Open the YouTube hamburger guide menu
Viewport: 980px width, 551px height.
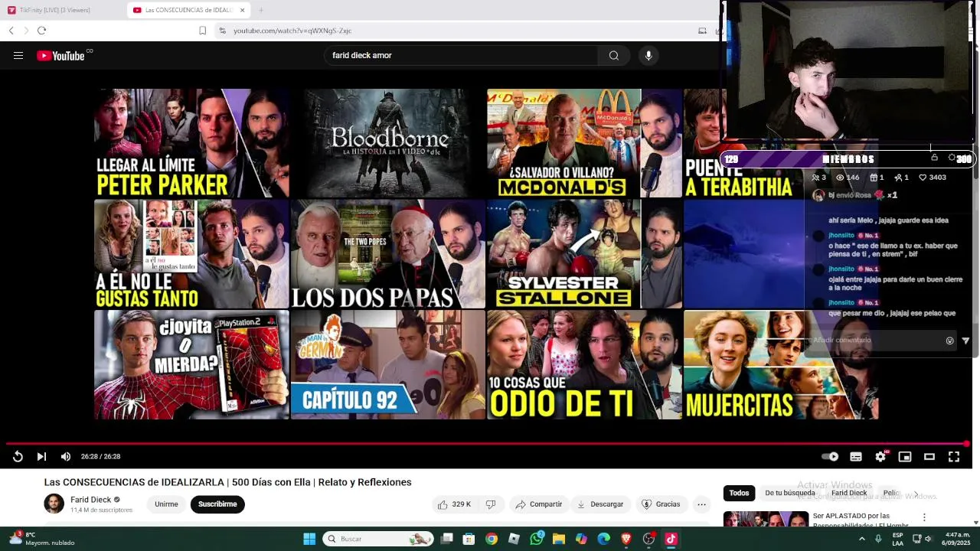(x=18, y=55)
